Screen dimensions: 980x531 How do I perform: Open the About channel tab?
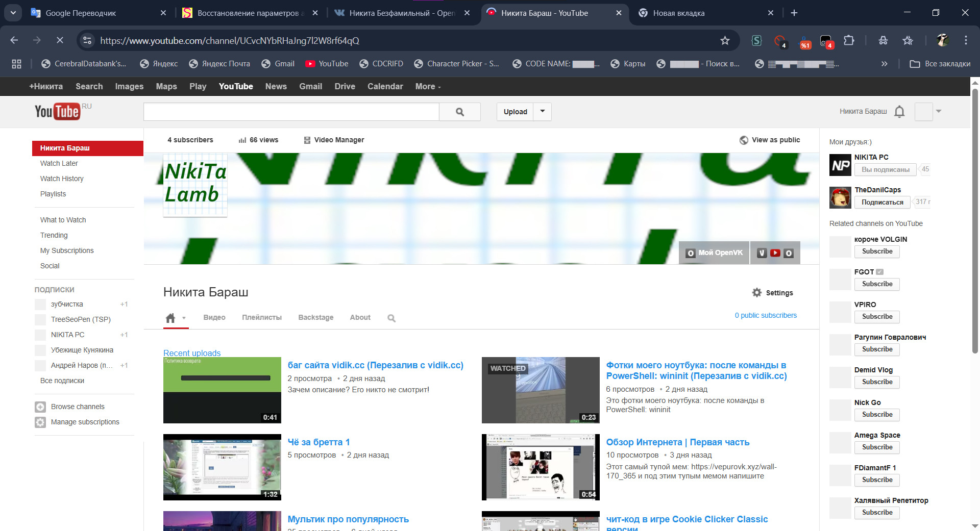(360, 317)
